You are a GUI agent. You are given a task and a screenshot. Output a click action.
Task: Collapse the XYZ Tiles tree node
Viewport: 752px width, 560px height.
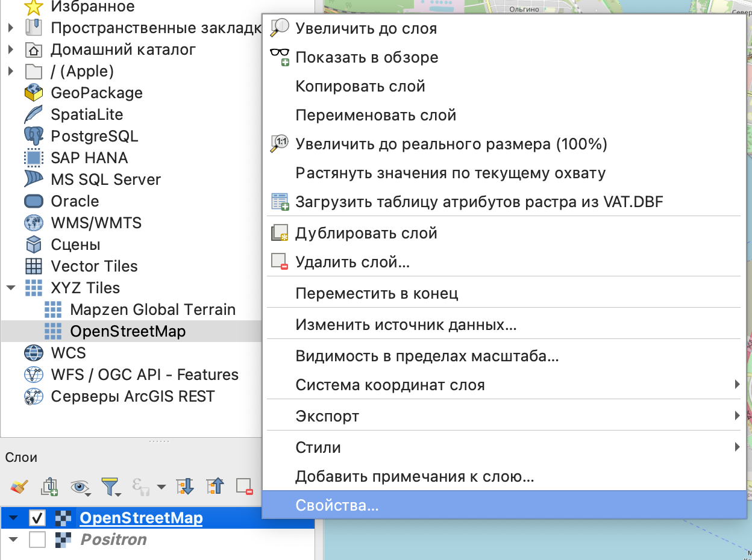click(11, 288)
